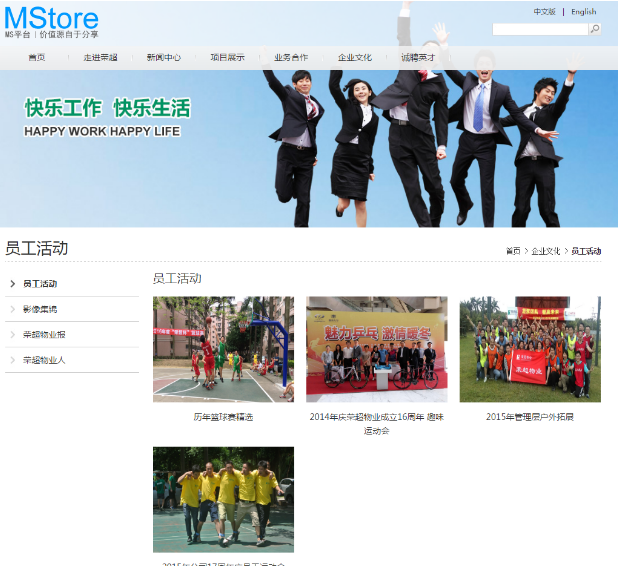
Task: Click 企业文化 in the breadcrumb
Action: point(546,251)
